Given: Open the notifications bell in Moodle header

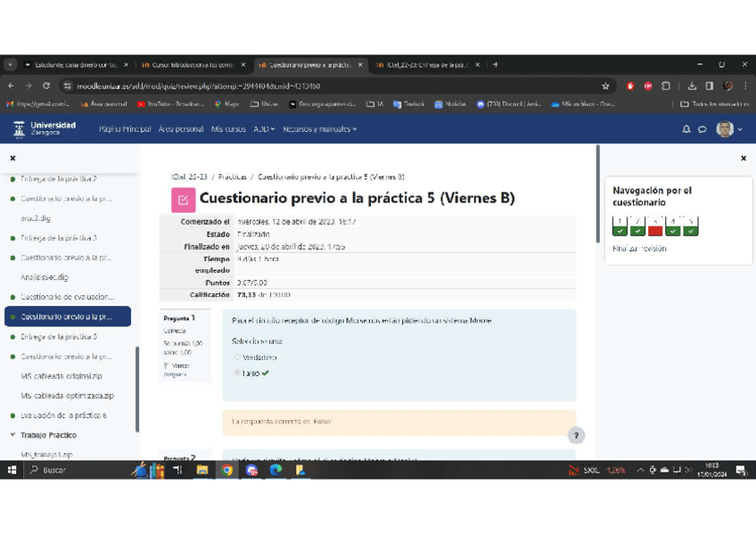Looking at the screenshot, I should pos(686,128).
